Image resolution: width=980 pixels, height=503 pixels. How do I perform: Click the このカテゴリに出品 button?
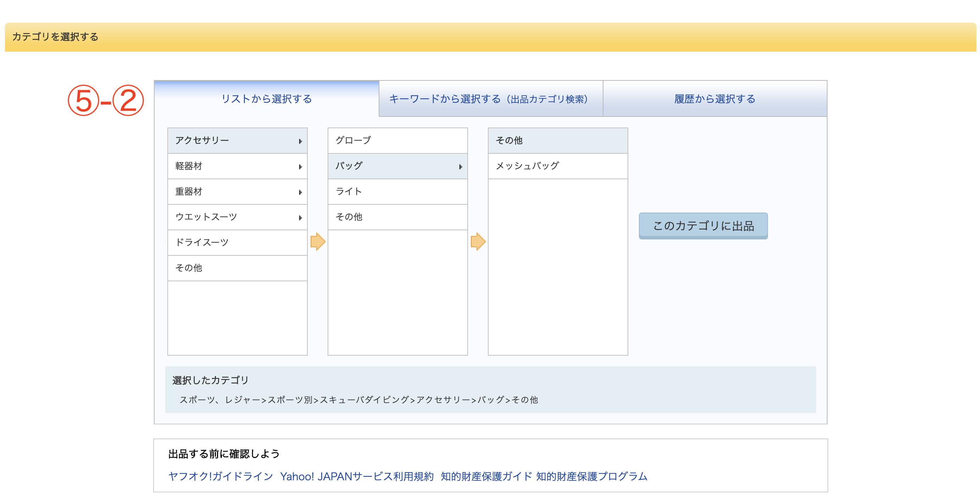703,226
